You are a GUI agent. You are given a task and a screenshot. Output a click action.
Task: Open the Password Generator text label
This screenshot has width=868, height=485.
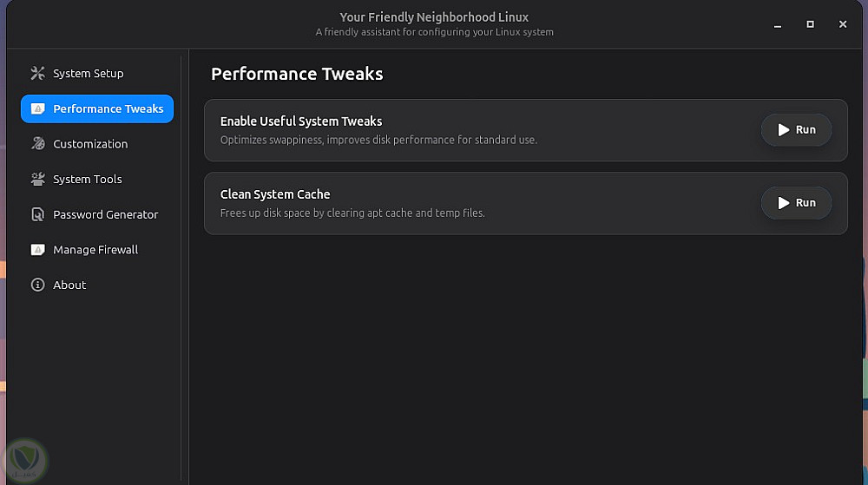106,214
